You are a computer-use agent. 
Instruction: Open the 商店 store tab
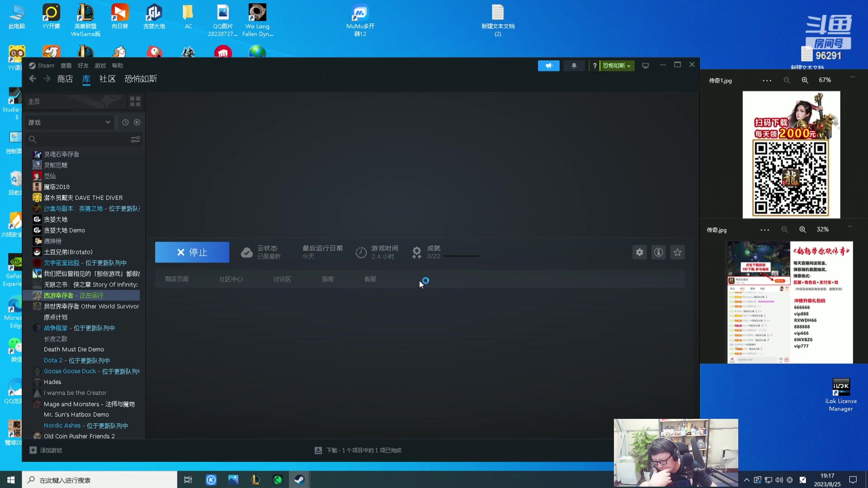pyautogui.click(x=65, y=79)
